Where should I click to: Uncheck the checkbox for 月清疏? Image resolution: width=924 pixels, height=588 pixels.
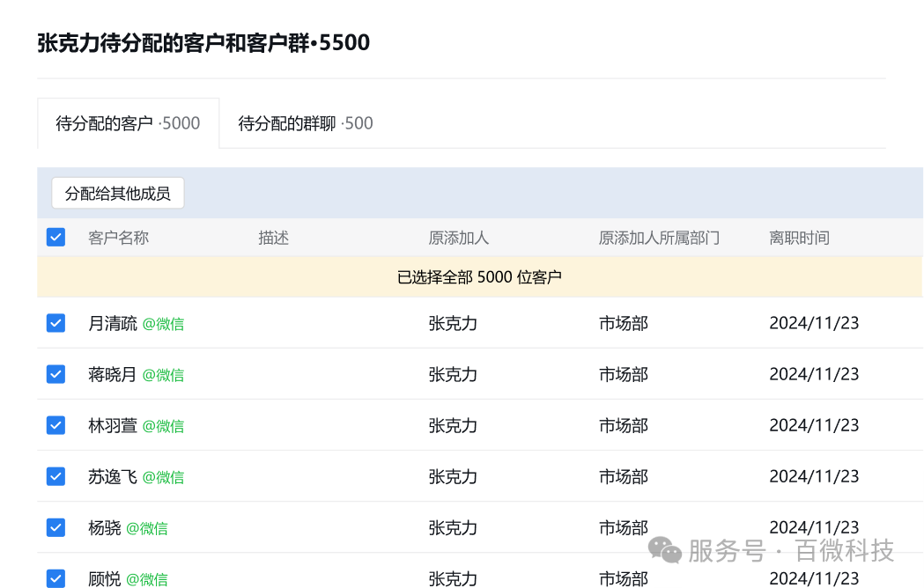[x=55, y=323]
